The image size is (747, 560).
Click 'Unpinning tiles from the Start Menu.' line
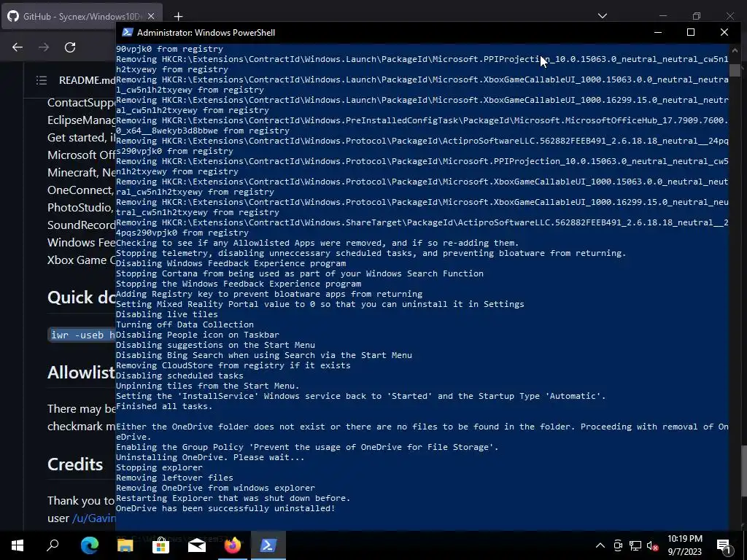pyautogui.click(x=208, y=386)
